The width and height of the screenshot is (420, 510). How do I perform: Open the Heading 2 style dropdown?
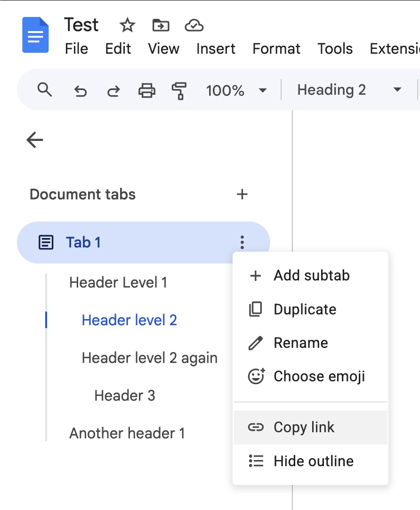click(349, 90)
